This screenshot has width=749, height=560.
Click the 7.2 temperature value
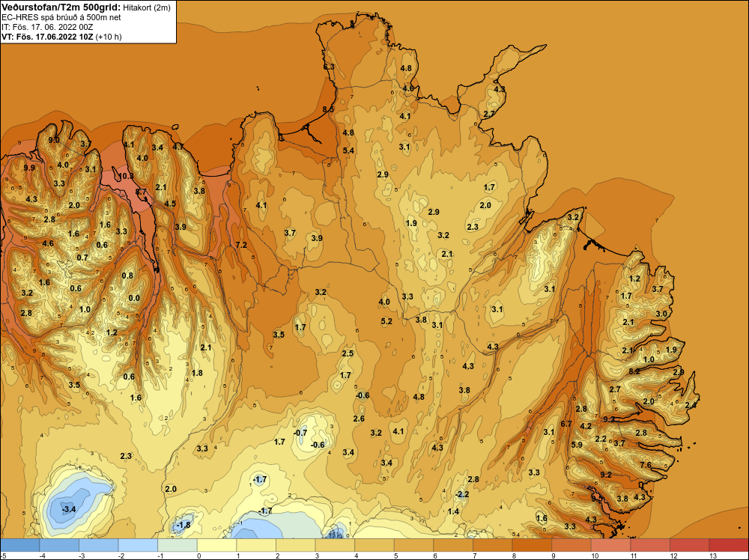coord(241,245)
